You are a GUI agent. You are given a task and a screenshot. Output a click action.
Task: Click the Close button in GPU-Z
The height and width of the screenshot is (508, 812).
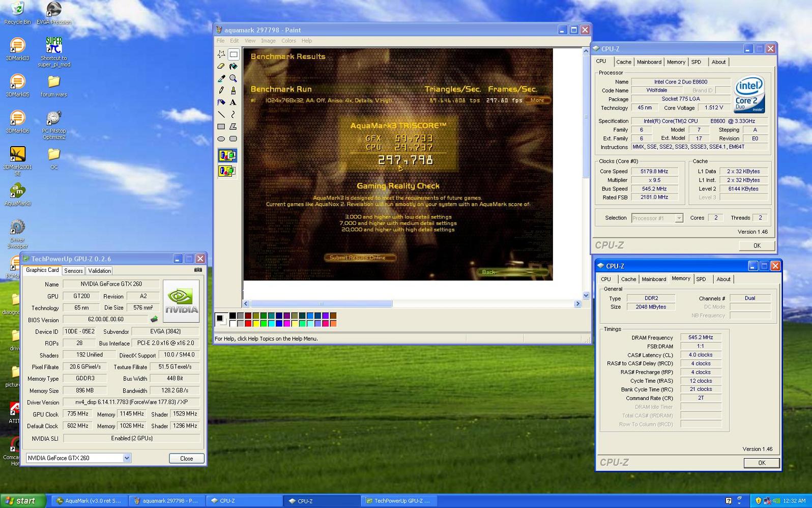coord(187,459)
